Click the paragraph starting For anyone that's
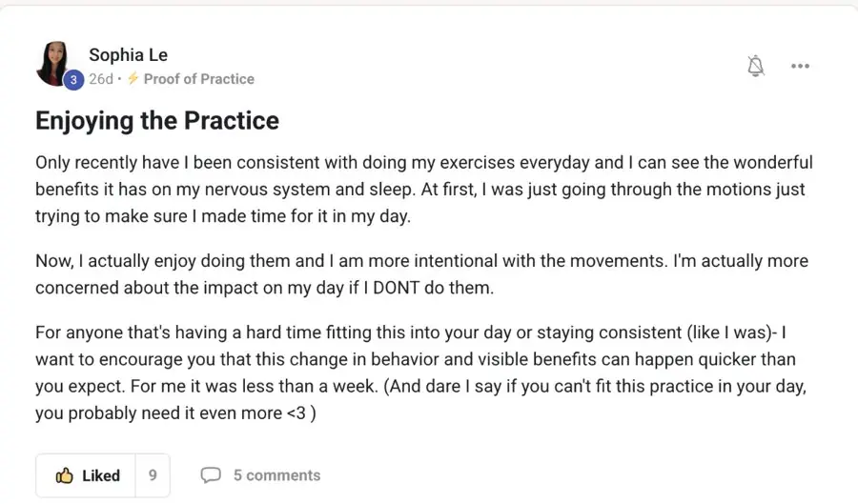This screenshot has height=504, width=858. coord(420,373)
